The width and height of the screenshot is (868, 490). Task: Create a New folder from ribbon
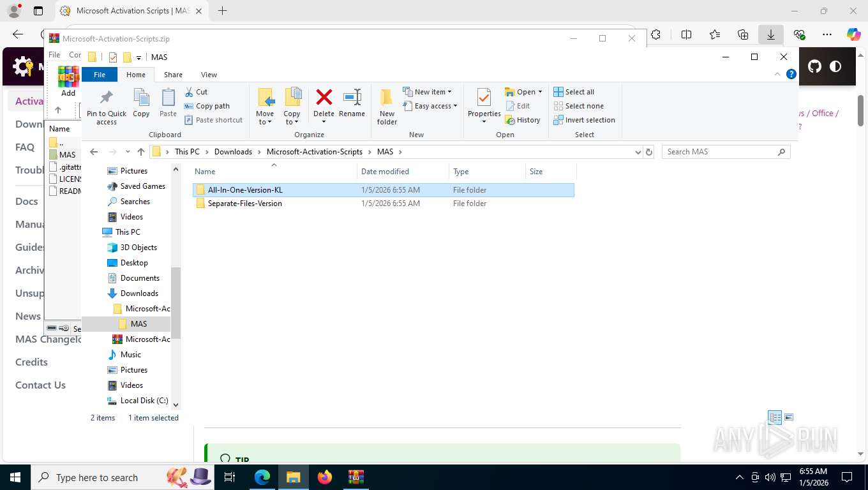point(387,107)
